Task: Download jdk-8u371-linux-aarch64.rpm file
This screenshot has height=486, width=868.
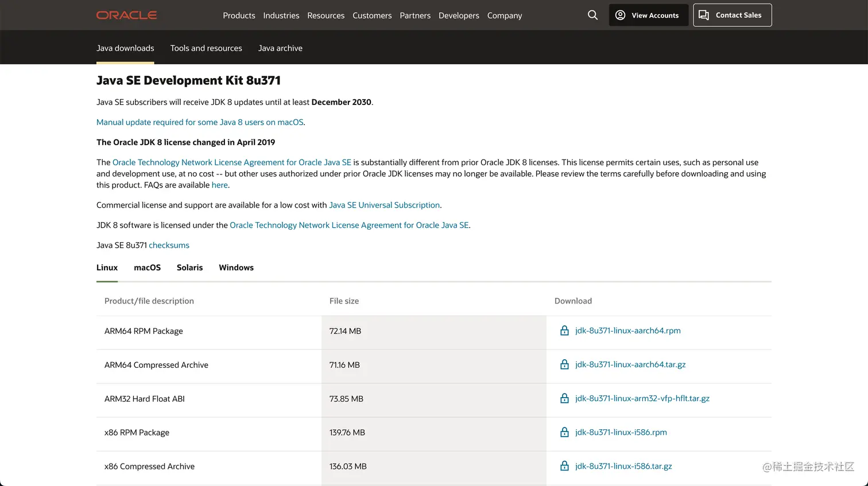Action: pyautogui.click(x=627, y=331)
